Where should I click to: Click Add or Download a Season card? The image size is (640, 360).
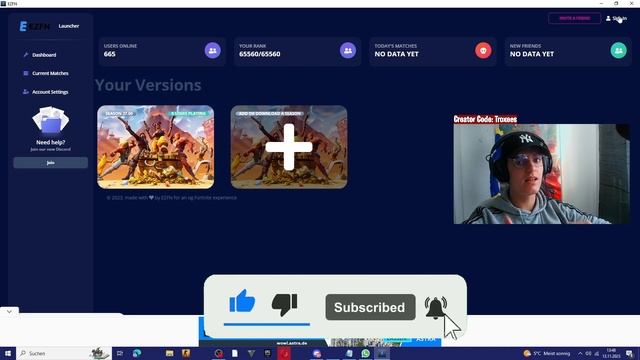(289, 147)
